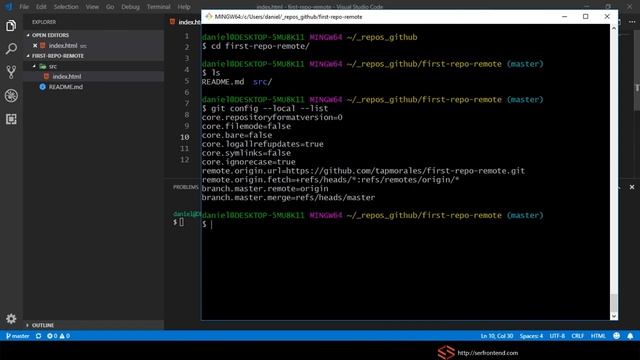Open the Debug view in activity bar
Viewport: 640px width, 360px height.
point(11,96)
